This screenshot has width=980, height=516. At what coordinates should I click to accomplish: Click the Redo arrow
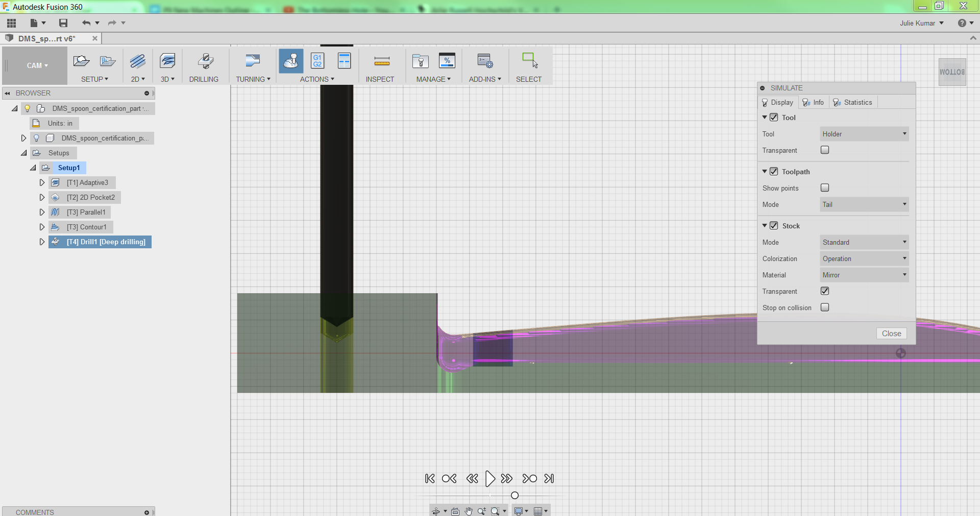point(112,23)
